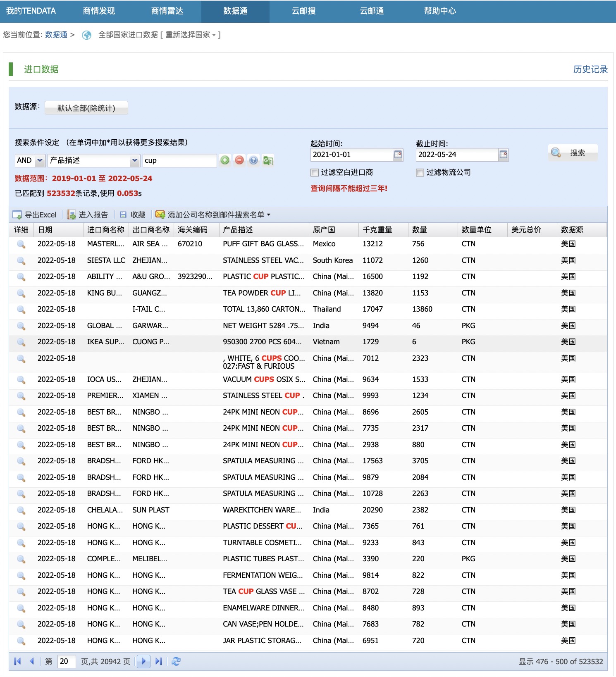Click the South Korea origin cell
616x677 pixels.
333,260
